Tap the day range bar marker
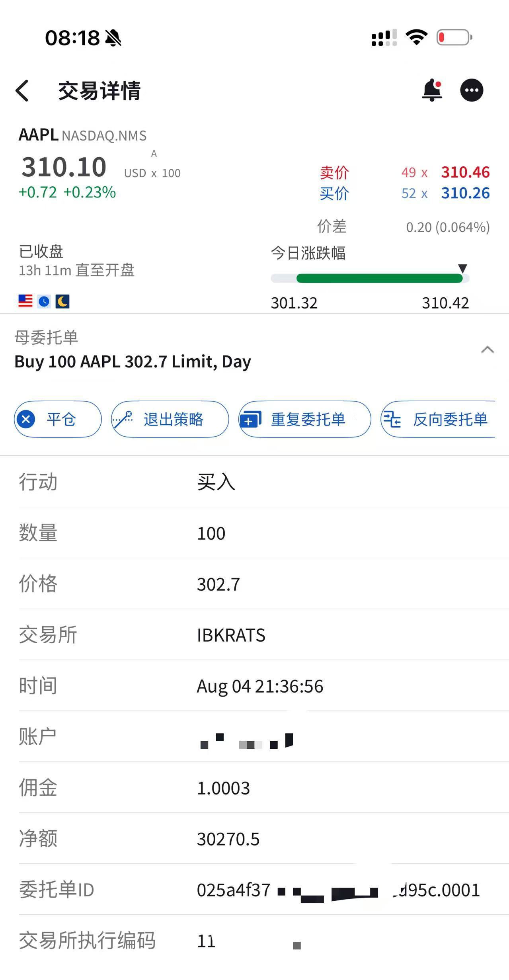 tap(462, 269)
